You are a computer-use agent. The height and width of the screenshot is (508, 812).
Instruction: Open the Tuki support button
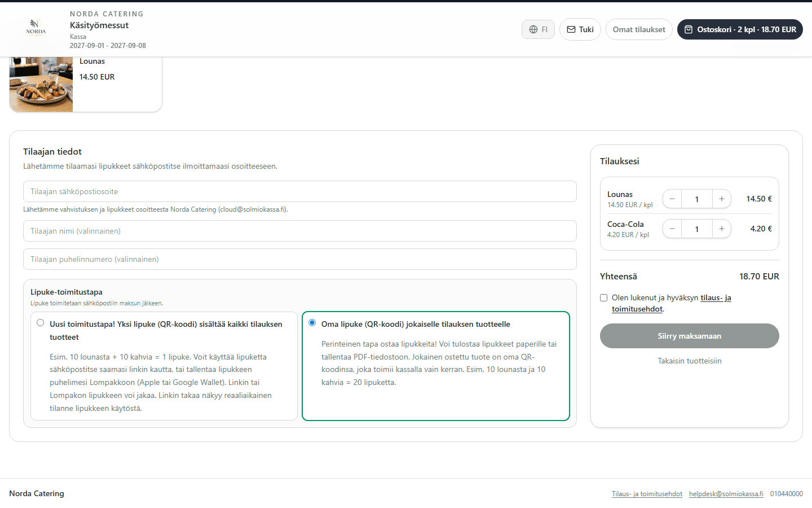pos(580,29)
